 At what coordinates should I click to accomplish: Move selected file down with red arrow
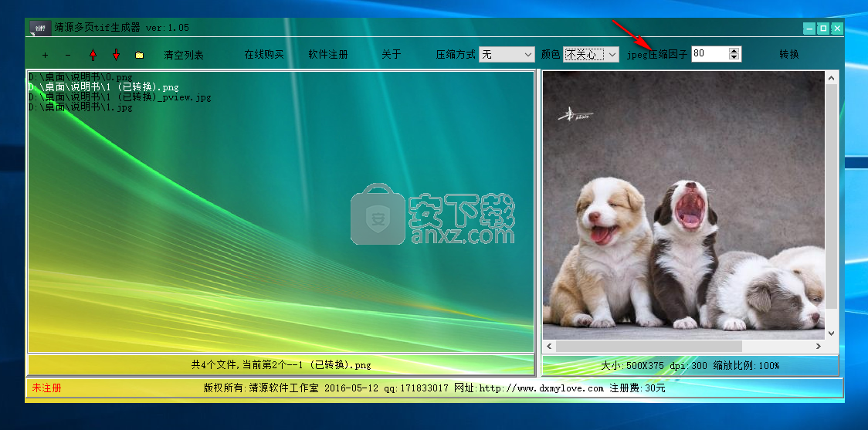click(117, 54)
